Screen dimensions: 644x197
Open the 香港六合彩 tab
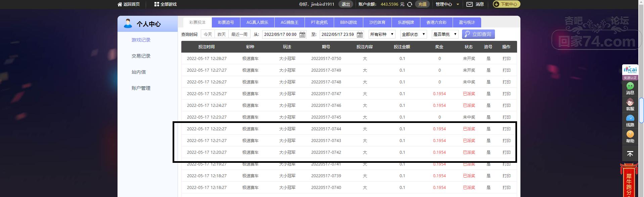(x=436, y=22)
